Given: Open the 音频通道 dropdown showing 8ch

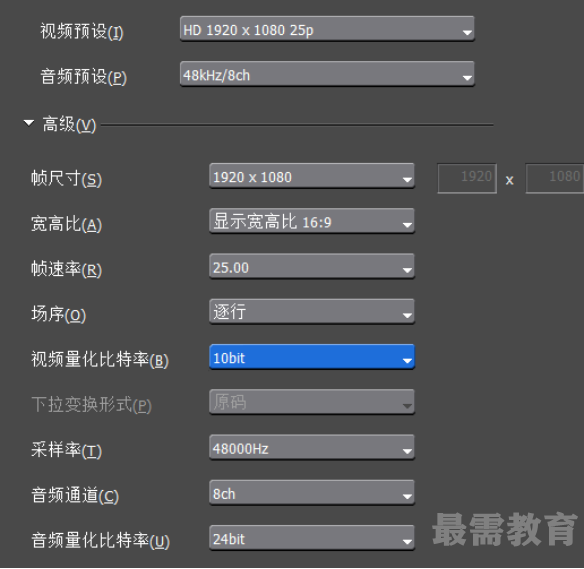Looking at the screenshot, I should [x=312, y=493].
